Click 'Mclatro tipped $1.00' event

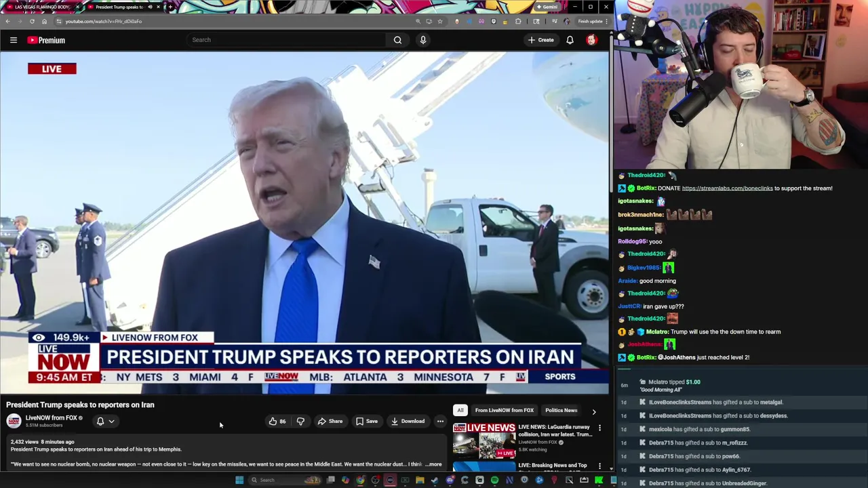click(x=674, y=382)
